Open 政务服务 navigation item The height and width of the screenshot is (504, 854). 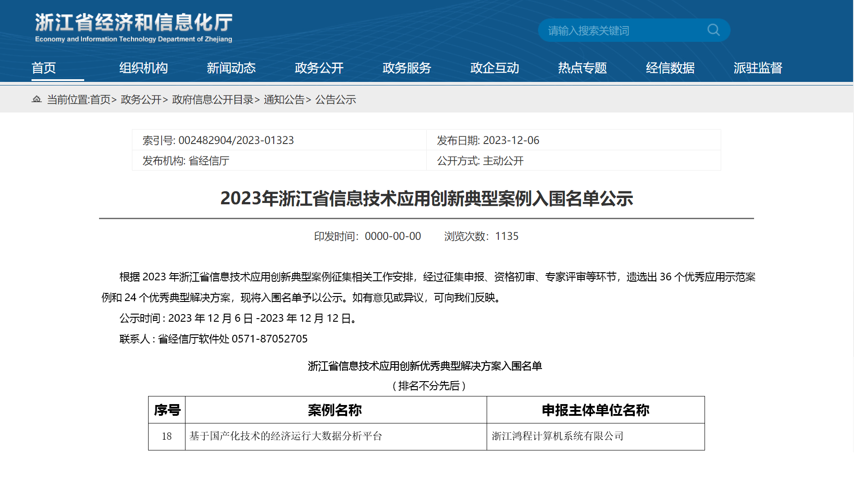coord(407,68)
